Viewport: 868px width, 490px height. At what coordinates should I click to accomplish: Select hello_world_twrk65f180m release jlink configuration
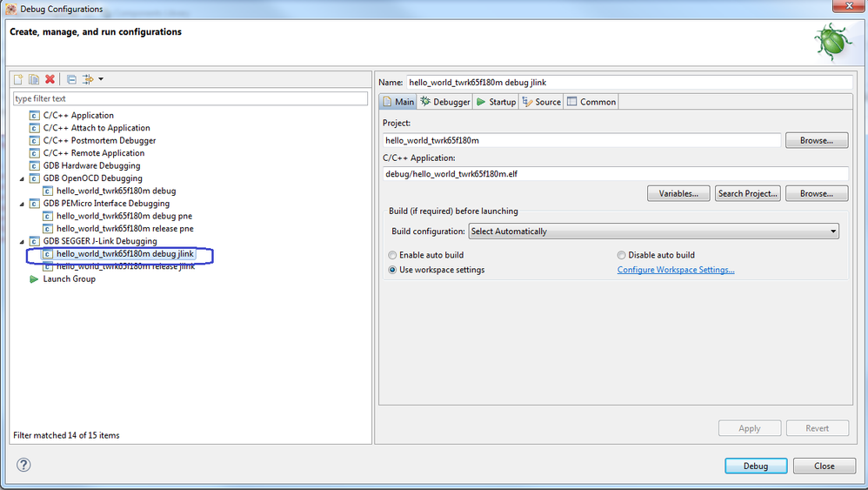[125, 267]
